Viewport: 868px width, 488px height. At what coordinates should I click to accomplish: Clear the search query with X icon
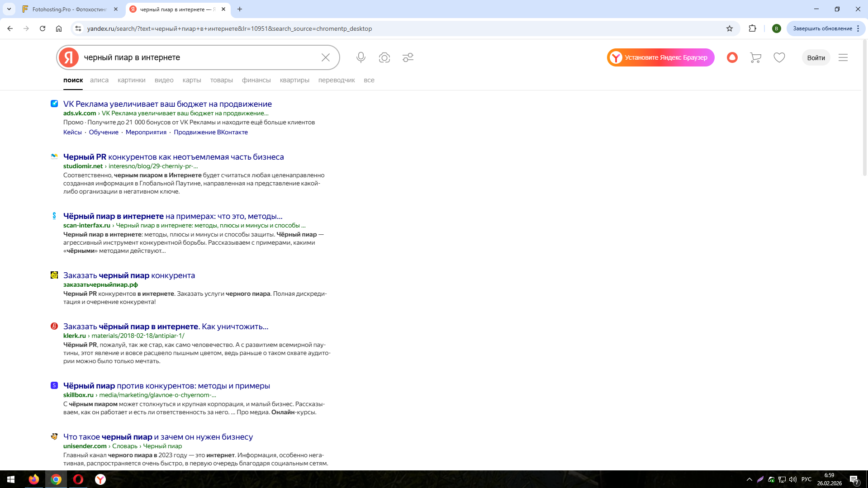(x=326, y=57)
